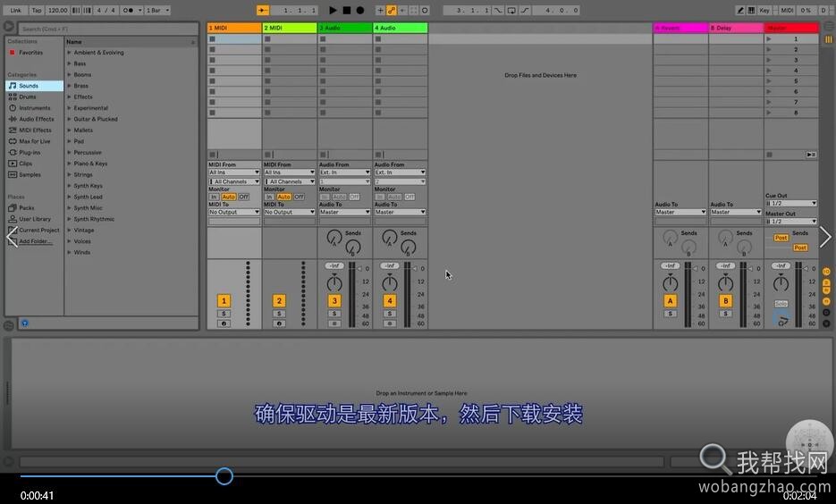Viewport: 836px width, 504px height.
Task: Expand the Piano & Keys folder
Action: [x=70, y=164]
